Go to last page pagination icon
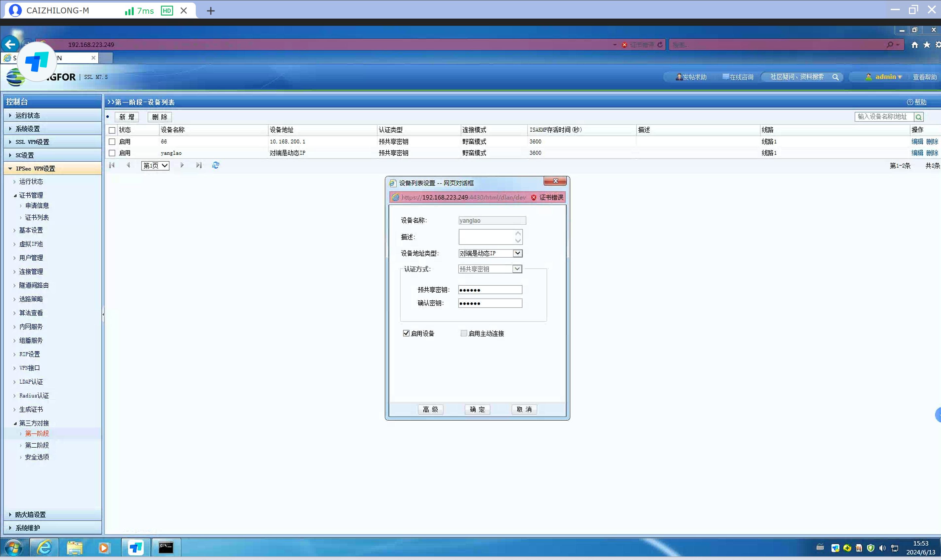This screenshot has width=941, height=560. [x=199, y=165]
